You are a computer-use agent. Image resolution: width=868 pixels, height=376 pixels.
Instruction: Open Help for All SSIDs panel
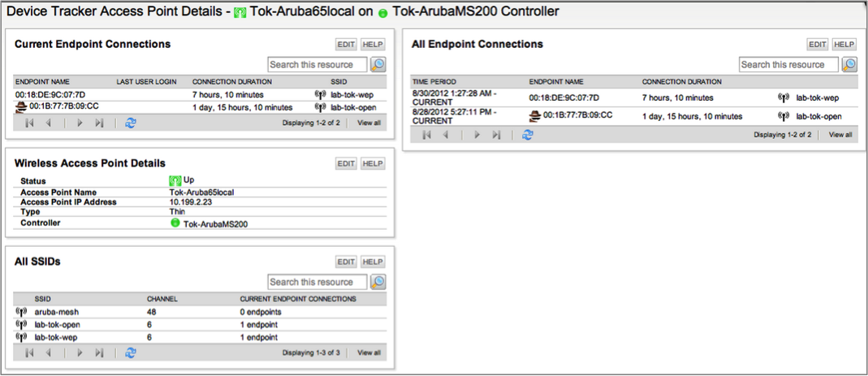tap(373, 262)
